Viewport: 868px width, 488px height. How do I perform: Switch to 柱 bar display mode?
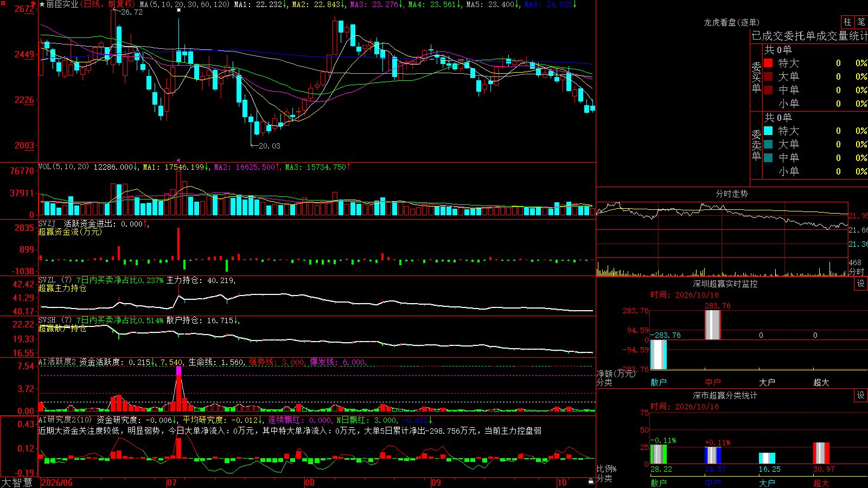pyautogui.click(x=847, y=22)
